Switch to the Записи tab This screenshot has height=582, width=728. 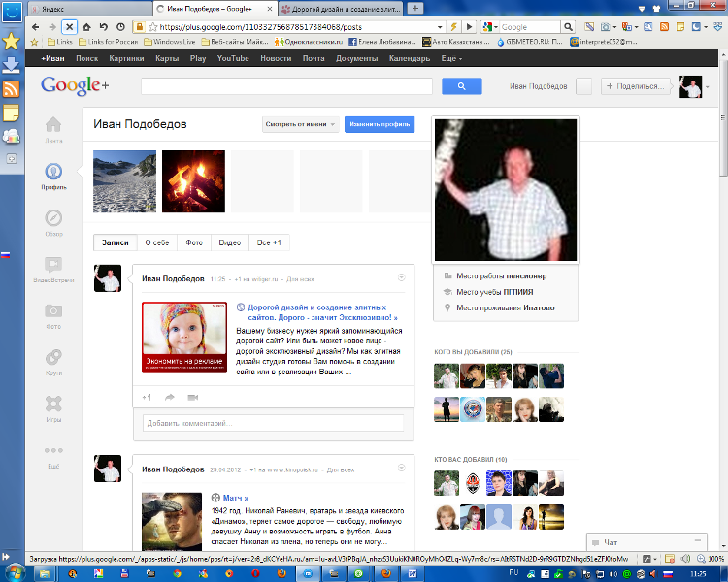(x=116, y=242)
